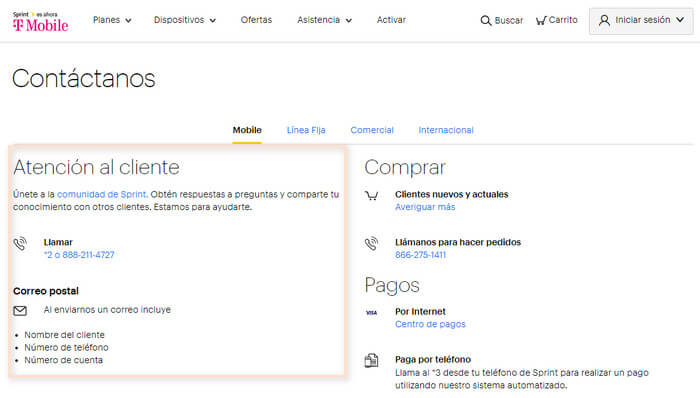Click the search magnifier icon
700x398 pixels.
point(486,21)
